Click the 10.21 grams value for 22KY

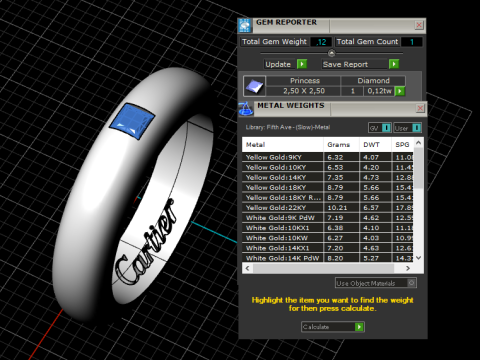coord(337,208)
